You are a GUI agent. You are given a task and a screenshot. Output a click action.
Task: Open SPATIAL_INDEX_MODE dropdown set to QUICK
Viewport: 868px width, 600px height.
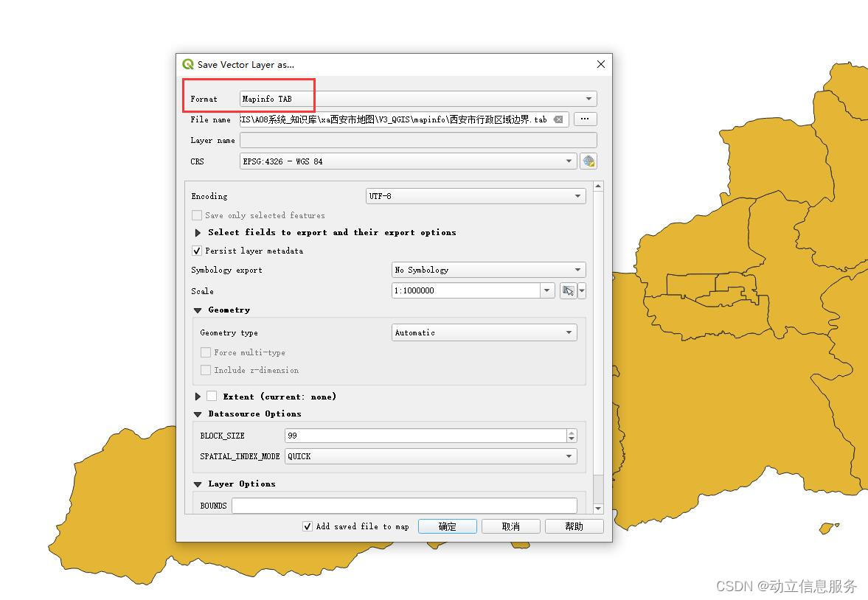tap(431, 456)
